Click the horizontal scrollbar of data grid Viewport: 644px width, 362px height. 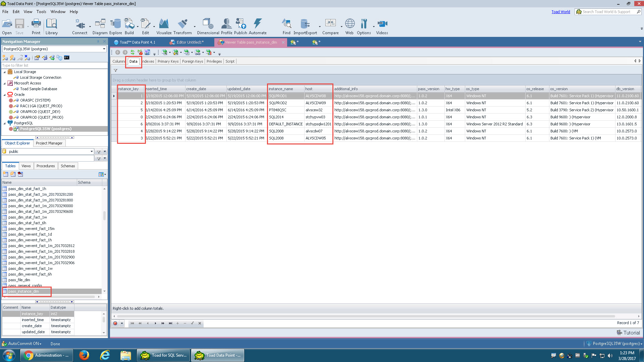pos(366,316)
